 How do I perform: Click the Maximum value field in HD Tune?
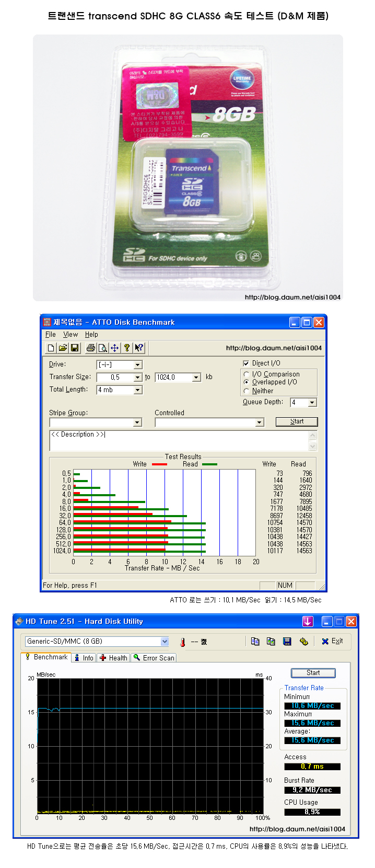[312, 723]
